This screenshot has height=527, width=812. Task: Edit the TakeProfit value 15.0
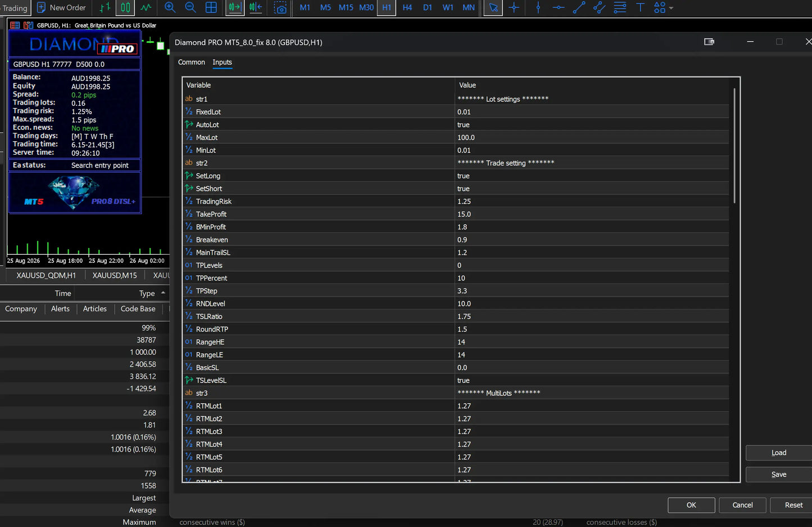[x=592, y=214]
